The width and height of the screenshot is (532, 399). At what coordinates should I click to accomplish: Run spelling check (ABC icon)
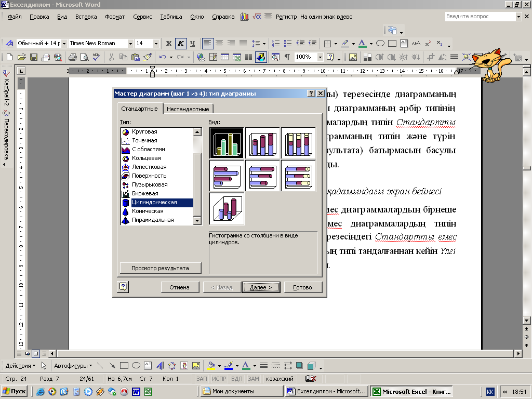pyautogui.click(x=96, y=57)
